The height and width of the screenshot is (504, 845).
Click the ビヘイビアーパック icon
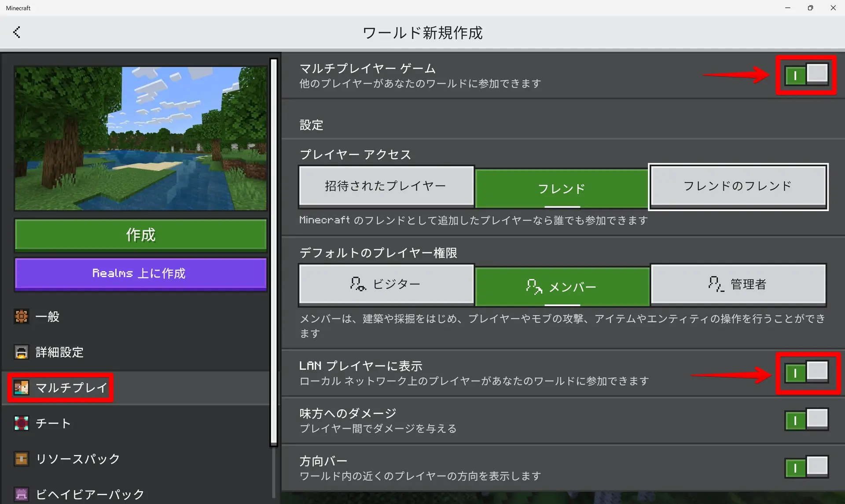tap(21, 494)
